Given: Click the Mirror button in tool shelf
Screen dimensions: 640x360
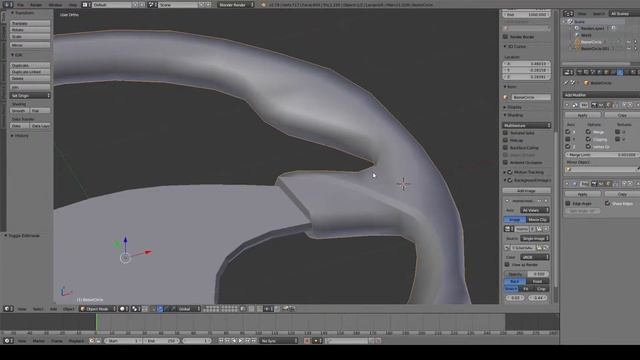Looking at the screenshot, I should pos(30,45).
